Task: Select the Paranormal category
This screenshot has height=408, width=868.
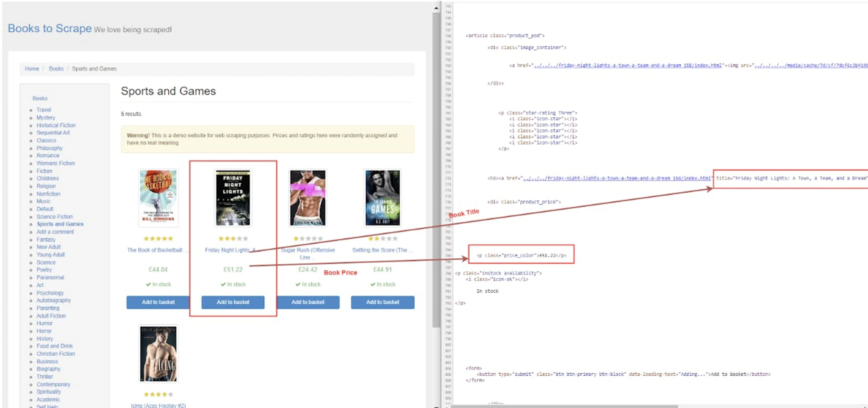Action: (x=50, y=278)
